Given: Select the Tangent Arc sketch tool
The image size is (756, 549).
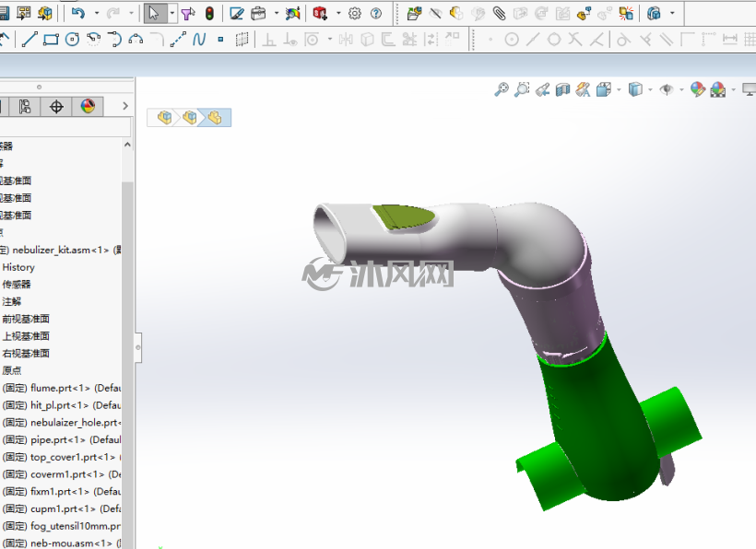Looking at the screenshot, I should (x=114, y=39).
